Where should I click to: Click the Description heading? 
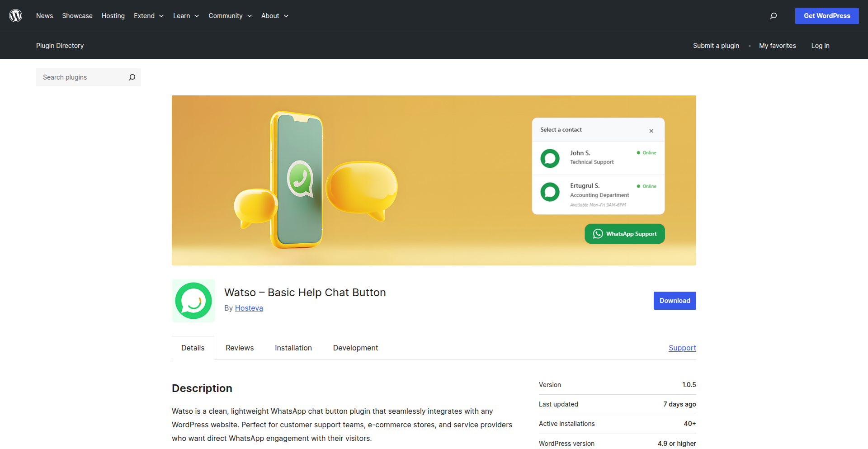click(x=202, y=388)
